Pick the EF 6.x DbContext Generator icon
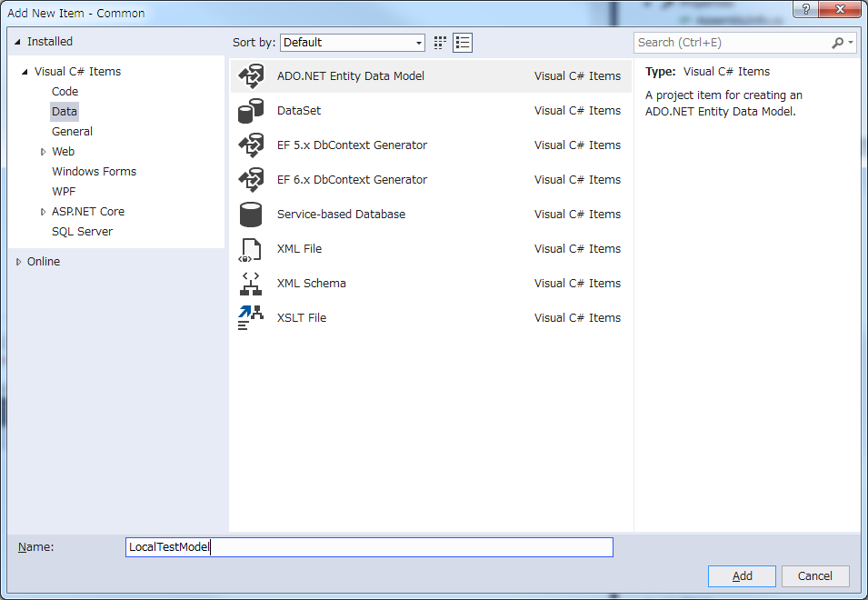868x600 pixels. 251,179
